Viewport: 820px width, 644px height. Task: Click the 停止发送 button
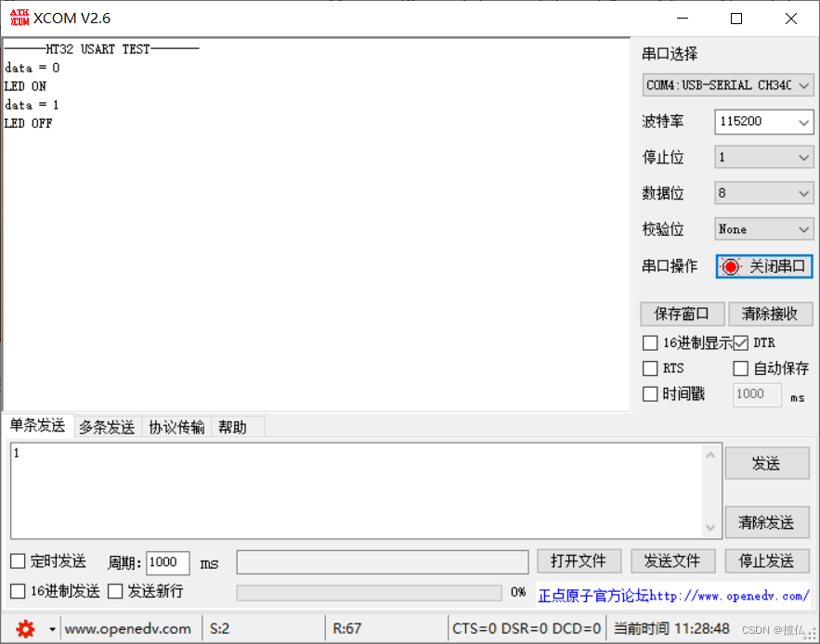pos(767,561)
